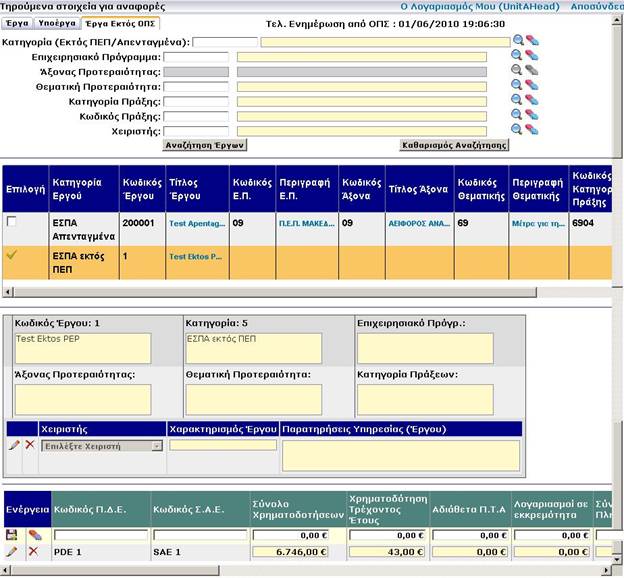Click red X delete icon in Χειριστής row
This screenshot has height=578, width=624.
[x=29, y=444]
